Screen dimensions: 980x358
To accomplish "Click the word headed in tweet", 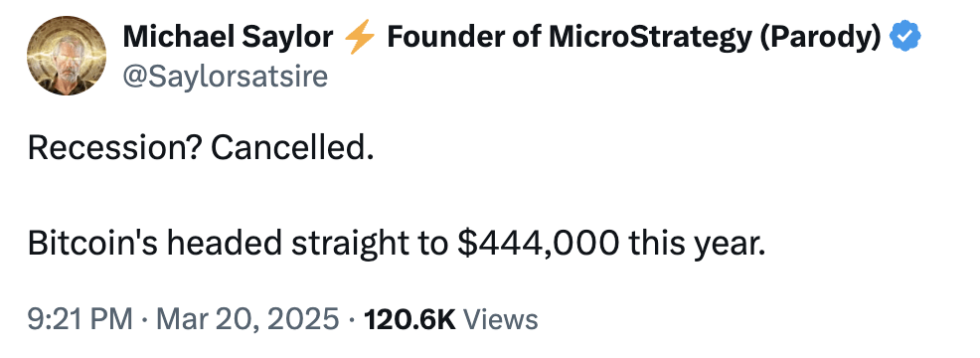I will pyautogui.click(x=223, y=244).
